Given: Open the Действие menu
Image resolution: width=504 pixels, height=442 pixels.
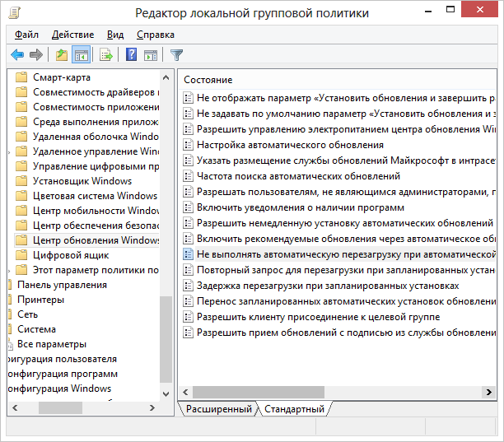Looking at the screenshot, I should pos(73,35).
